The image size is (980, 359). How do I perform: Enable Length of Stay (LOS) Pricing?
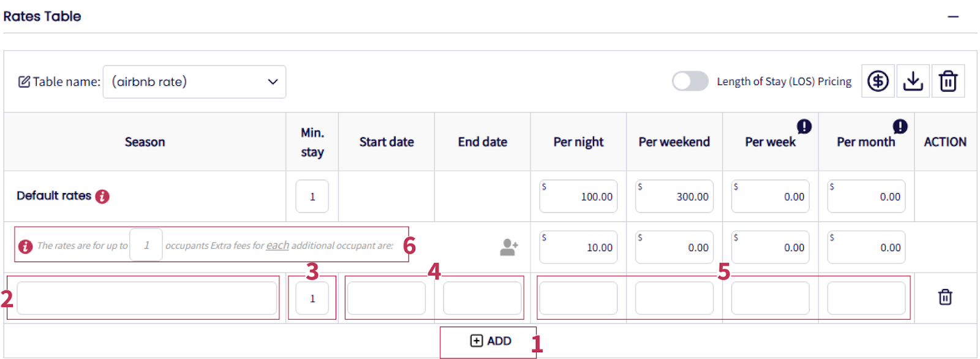(690, 81)
